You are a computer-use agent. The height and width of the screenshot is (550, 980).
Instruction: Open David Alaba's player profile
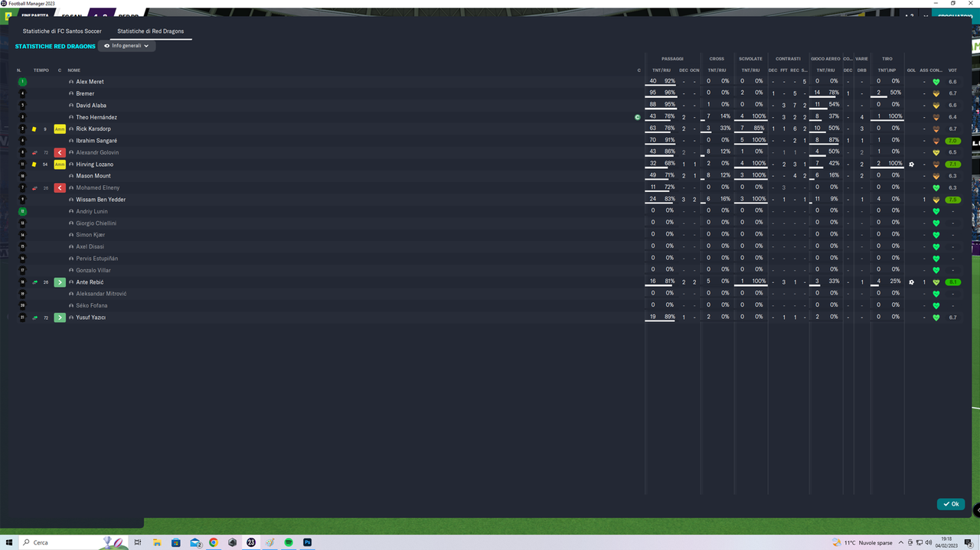tap(91, 106)
